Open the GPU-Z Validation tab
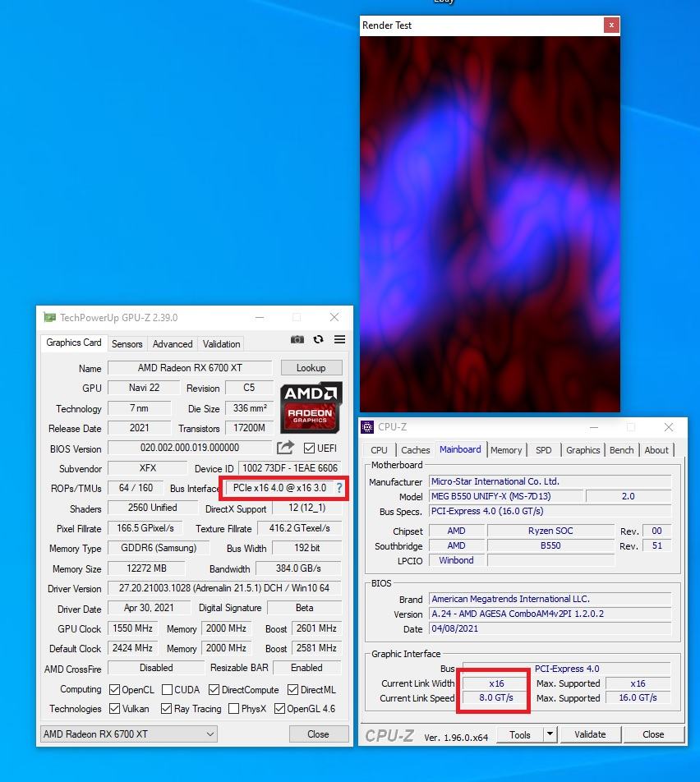The height and width of the screenshot is (782, 700). point(221,343)
